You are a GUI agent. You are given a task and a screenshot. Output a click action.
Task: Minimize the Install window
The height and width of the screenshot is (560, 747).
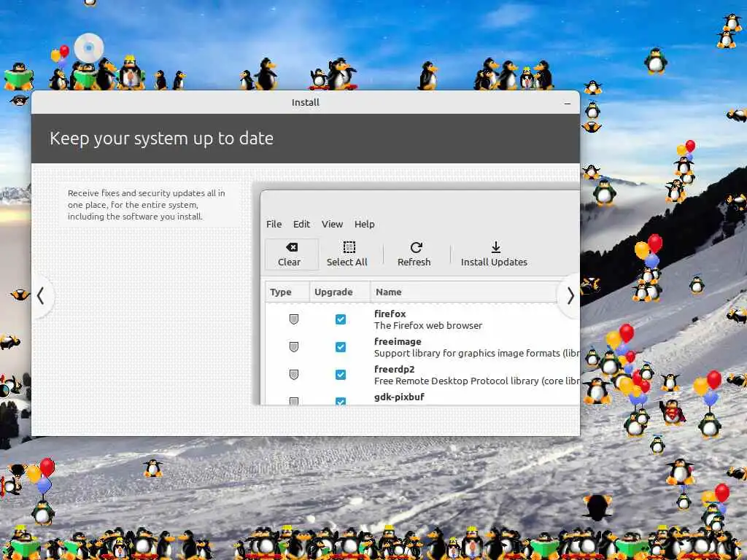coord(568,103)
